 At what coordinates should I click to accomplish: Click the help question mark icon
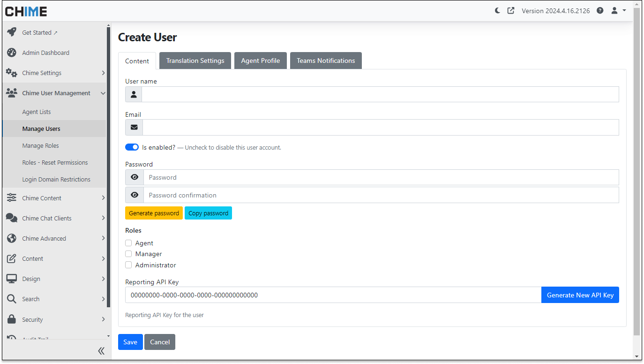599,10
